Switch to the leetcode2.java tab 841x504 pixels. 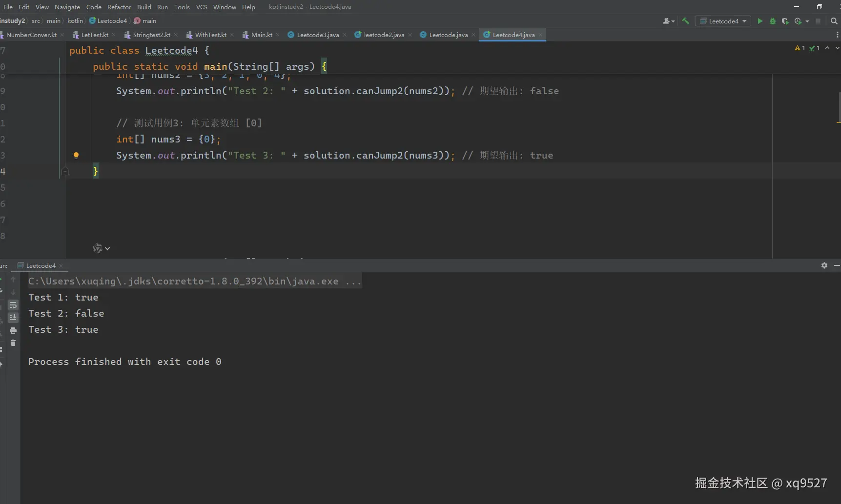[384, 35]
